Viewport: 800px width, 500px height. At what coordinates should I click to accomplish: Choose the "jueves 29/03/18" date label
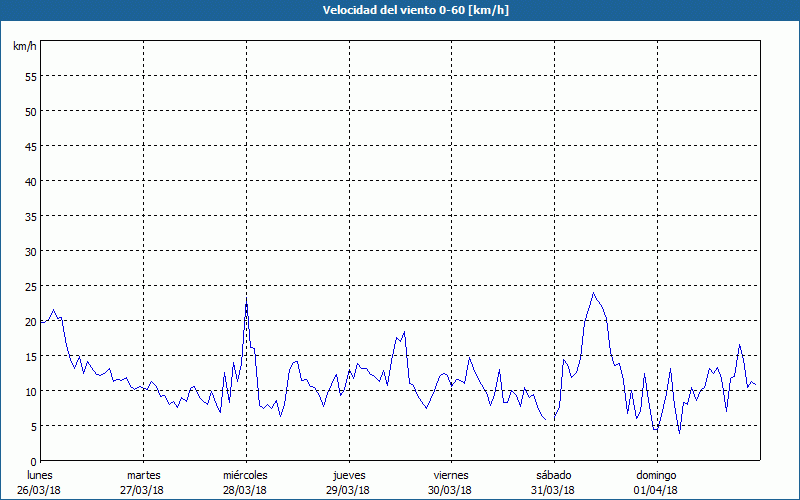[x=348, y=482]
